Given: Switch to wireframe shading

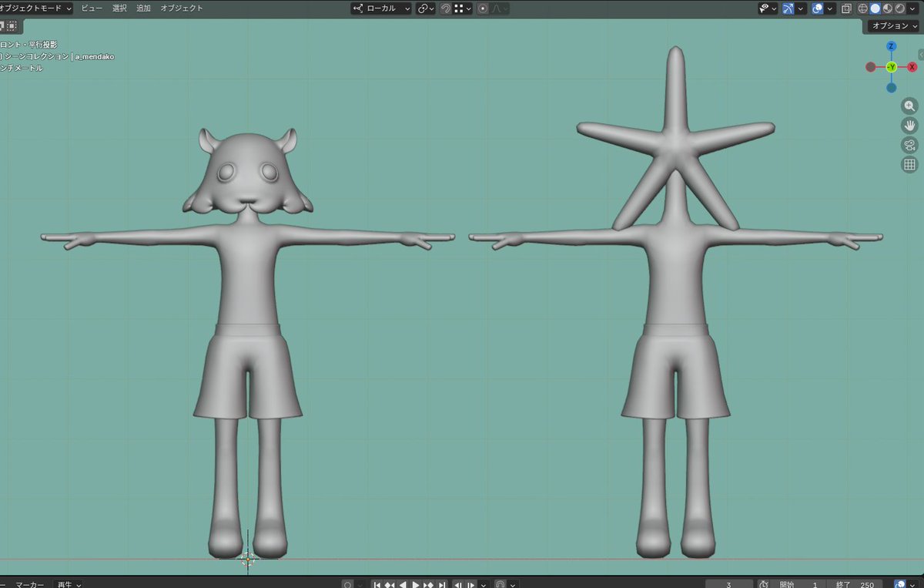Looking at the screenshot, I should [863, 8].
